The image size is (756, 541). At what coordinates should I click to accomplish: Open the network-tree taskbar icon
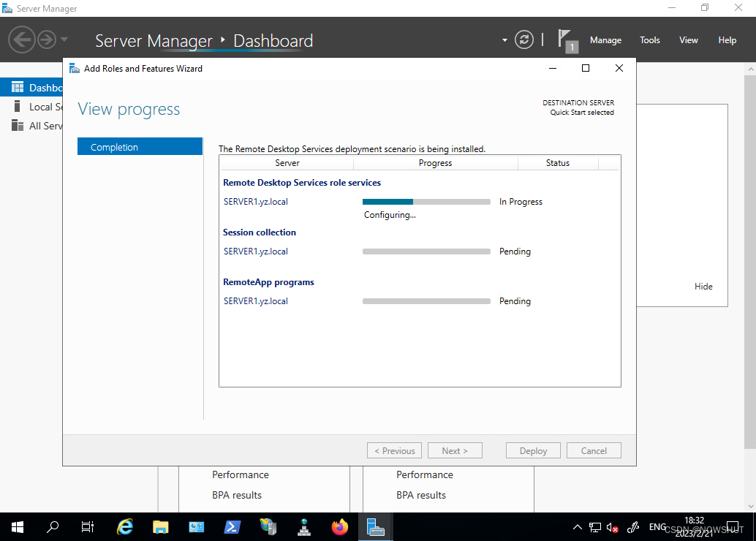click(304, 527)
